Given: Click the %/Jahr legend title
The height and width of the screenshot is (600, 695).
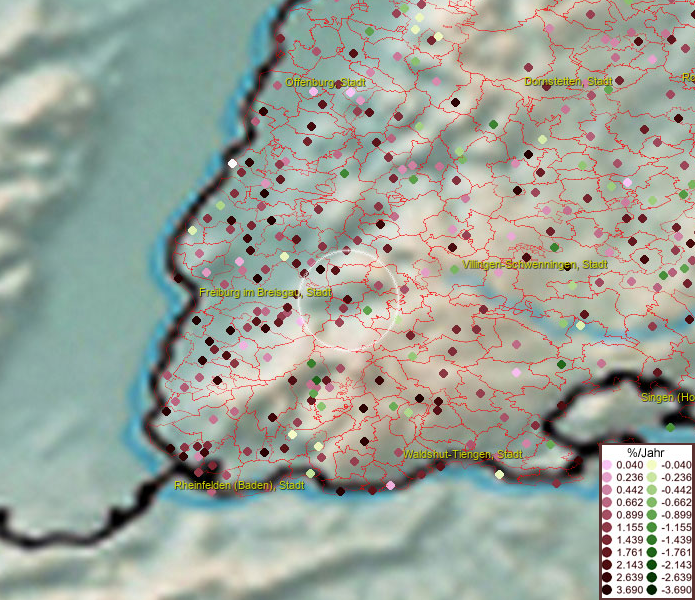Looking at the screenshot, I should click(646, 452).
